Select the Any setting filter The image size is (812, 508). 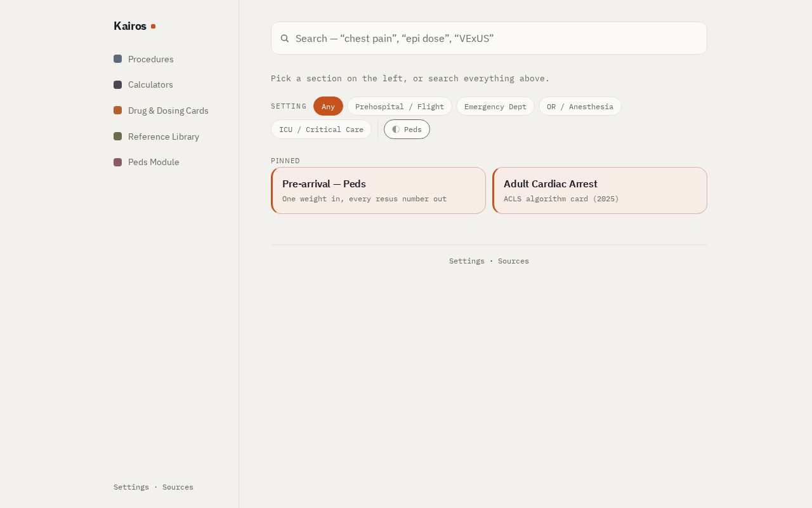click(x=328, y=106)
